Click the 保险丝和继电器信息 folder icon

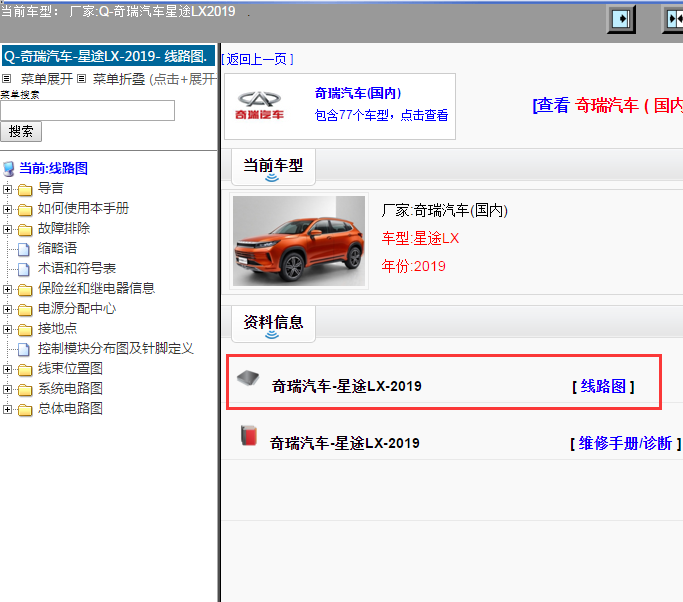click(25, 290)
